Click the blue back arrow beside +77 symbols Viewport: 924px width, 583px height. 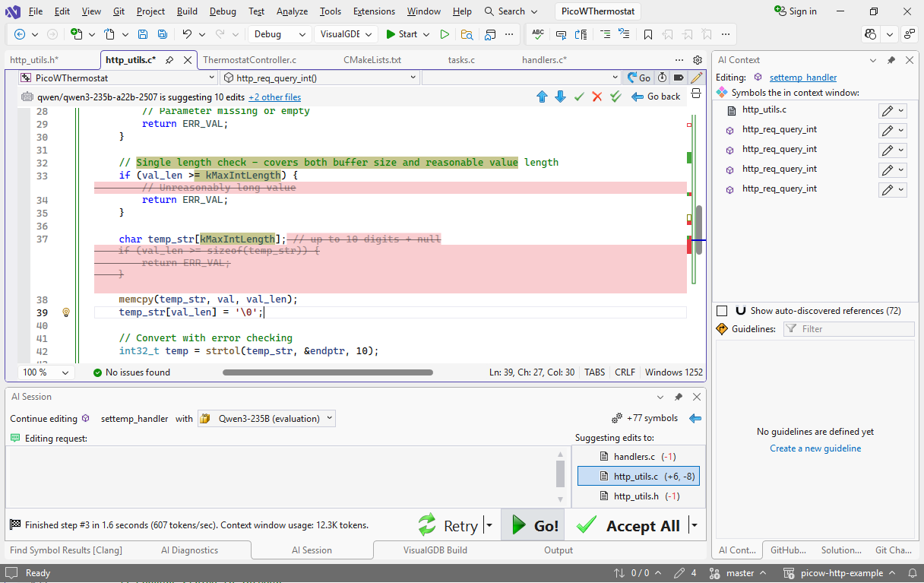tap(695, 418)
